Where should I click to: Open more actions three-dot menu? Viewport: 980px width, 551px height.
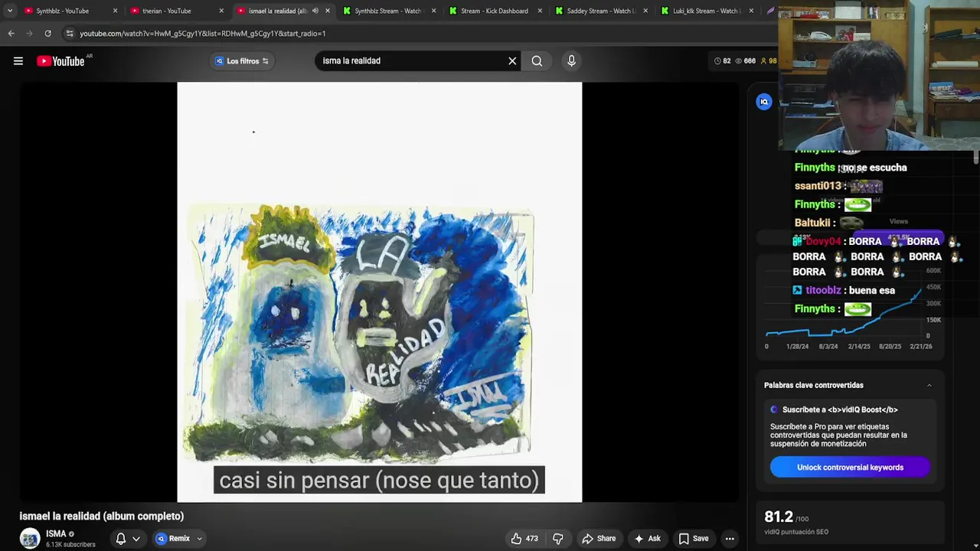click(x=730, y=539)
